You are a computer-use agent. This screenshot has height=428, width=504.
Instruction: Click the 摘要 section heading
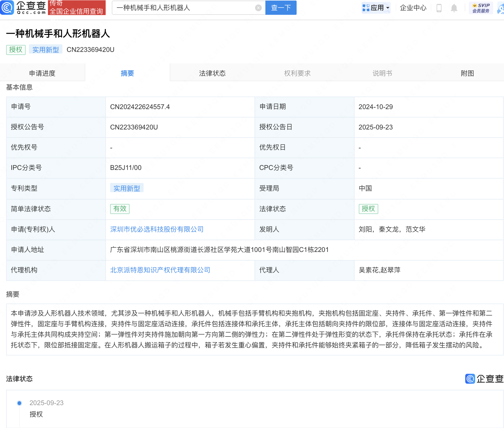[x=13, y=294]
